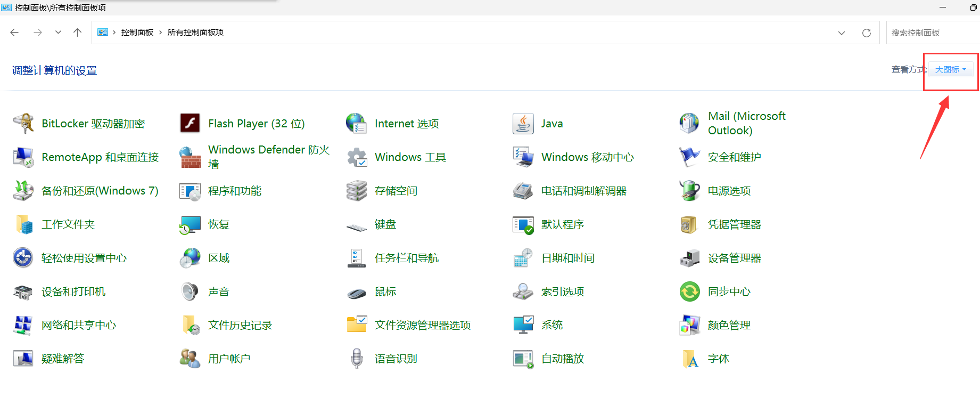The width and height of the screenshot is (980, 405).
Task: Click the 程序和功能 icon
Action: pyautogui.click(x=190, y=191)
